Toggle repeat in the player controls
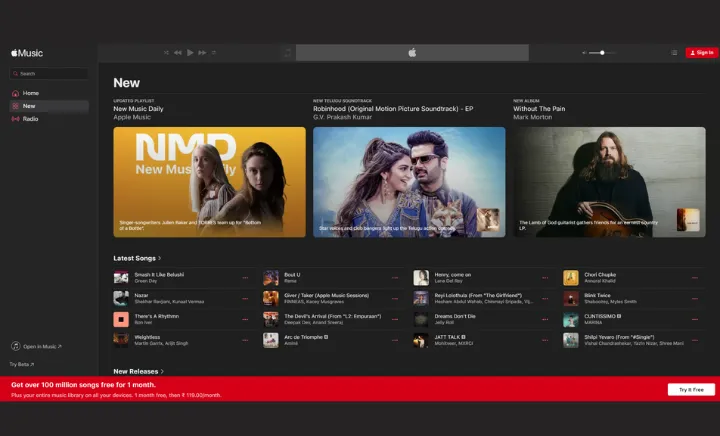Screen dimensions: 720x436 click(x=214, y=53)
